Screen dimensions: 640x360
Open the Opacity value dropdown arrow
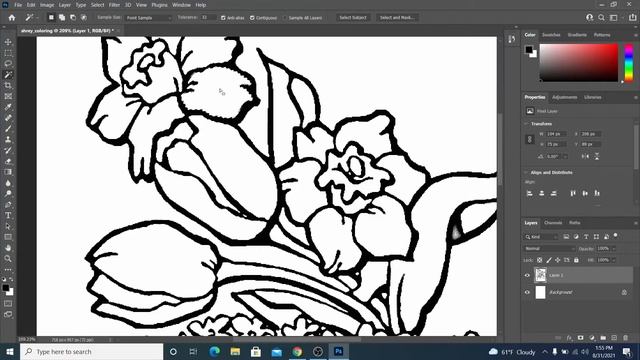[x=613, y=249]
